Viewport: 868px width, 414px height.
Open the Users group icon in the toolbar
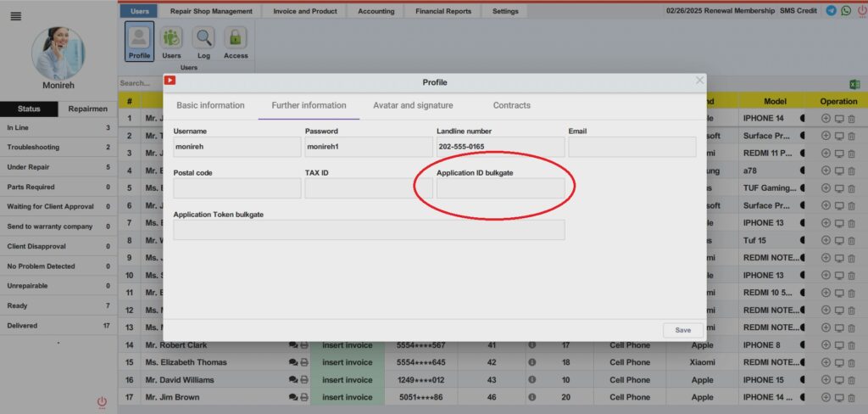(171, 42)
